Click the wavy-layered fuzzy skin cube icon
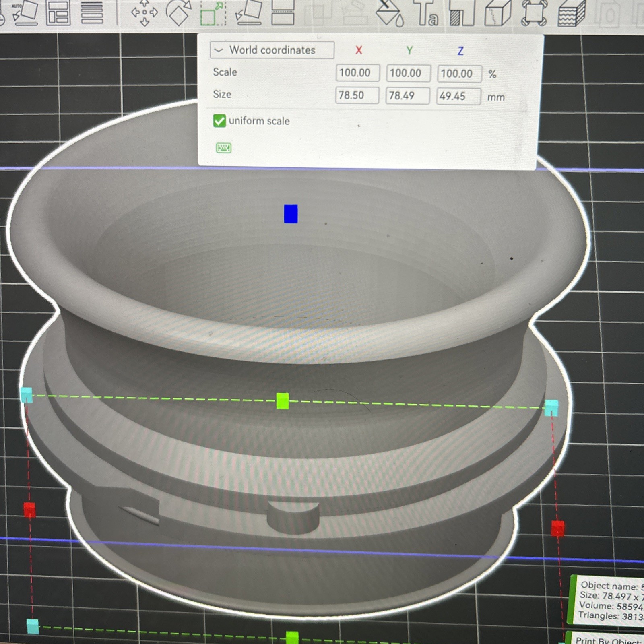 [x=572, y=13]
